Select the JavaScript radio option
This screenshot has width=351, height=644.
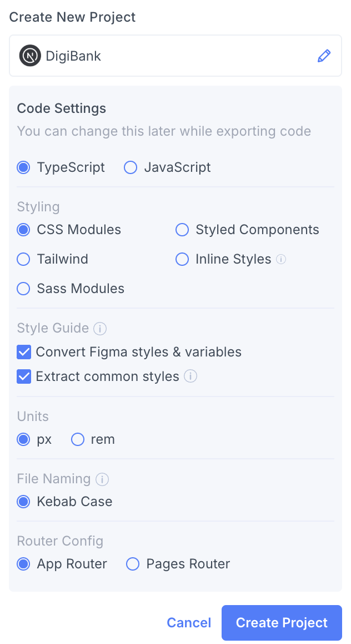point(131,167)
